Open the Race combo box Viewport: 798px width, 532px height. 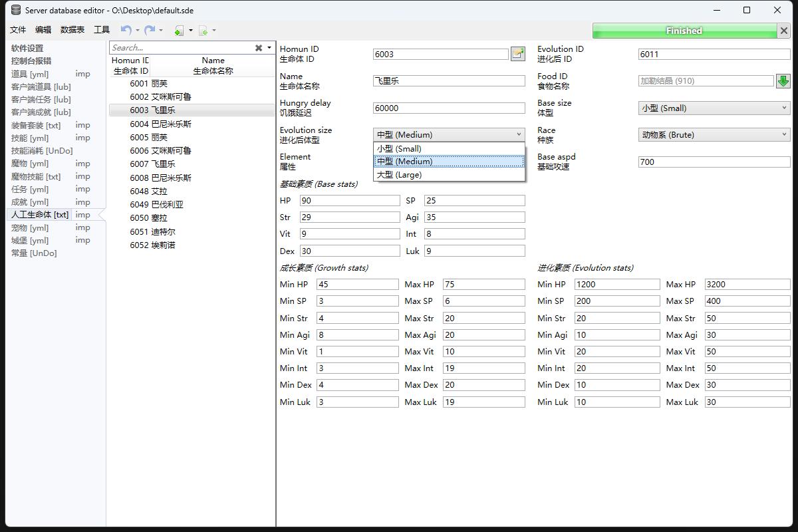(x=714, y=135)
